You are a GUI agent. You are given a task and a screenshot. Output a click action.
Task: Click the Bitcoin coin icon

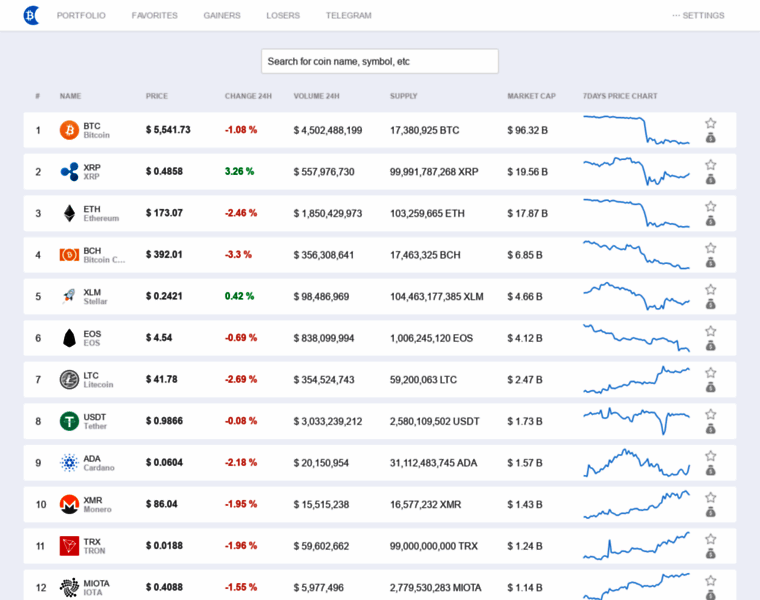point(69,130)
